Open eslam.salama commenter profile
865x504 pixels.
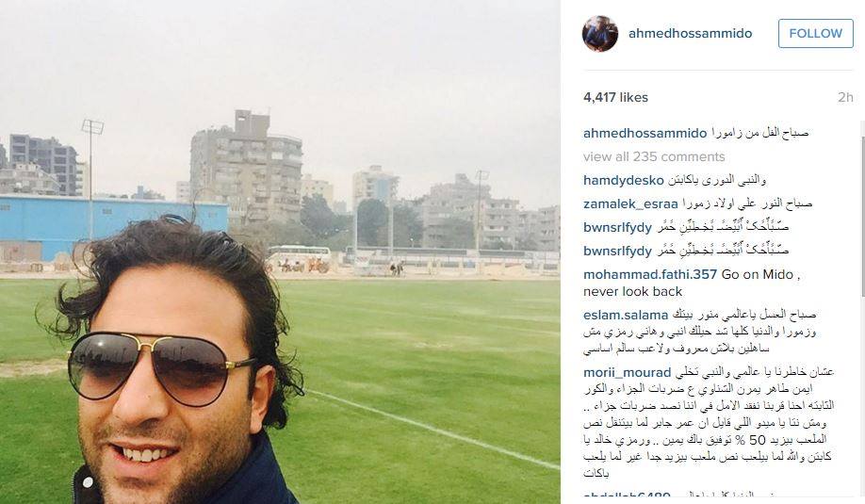[626, 316]
